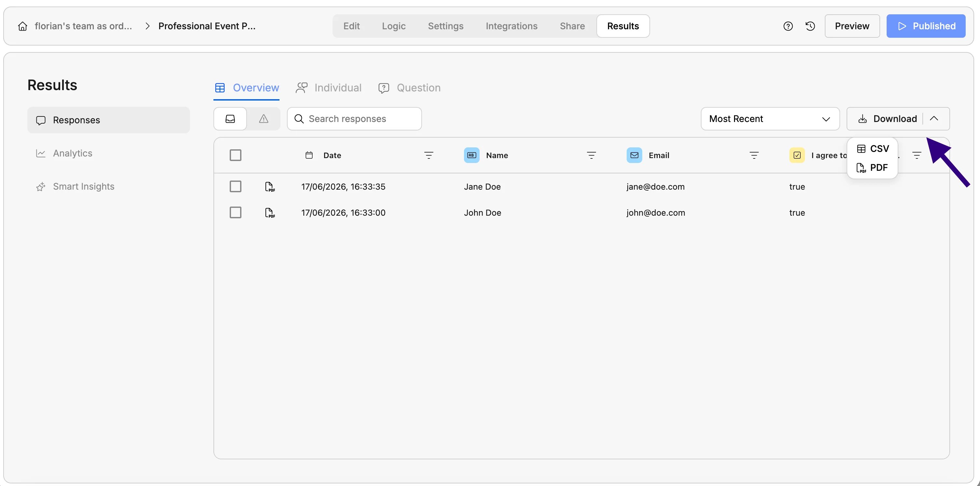Click jane@doe.com email cell
This screenshot has height=486, width=980.
tap(656, 187)
